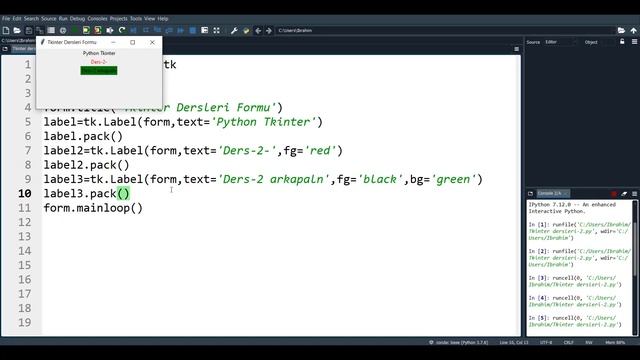Click line number 11 in the gutter
Screen dimensions: 640x360
[24, 208]
